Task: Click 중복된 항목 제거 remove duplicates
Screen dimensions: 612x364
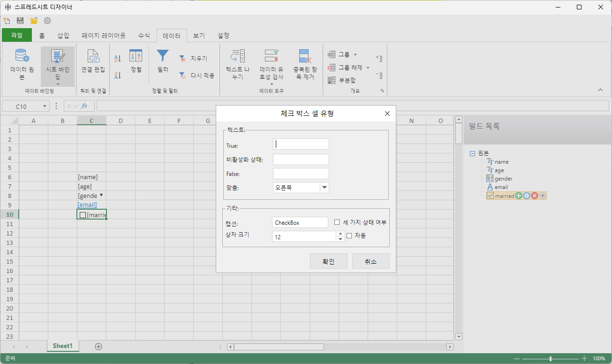Action: 305,65
